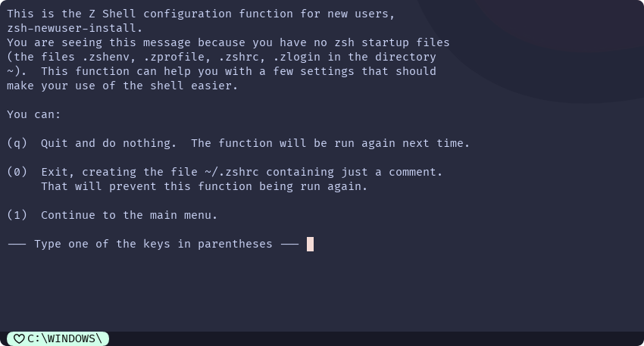Image resolution: width=644 pixels, height=346 pixels.
Task: Click 'That will prevent this function being run again.'
Action: click(x=204, y=186)
